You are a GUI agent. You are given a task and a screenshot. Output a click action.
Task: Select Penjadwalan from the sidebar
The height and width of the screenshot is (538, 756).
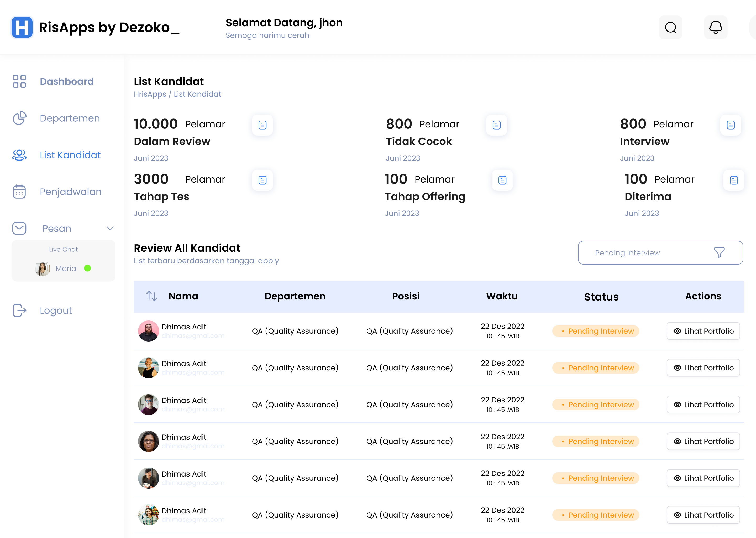click(x=71, y=192)
